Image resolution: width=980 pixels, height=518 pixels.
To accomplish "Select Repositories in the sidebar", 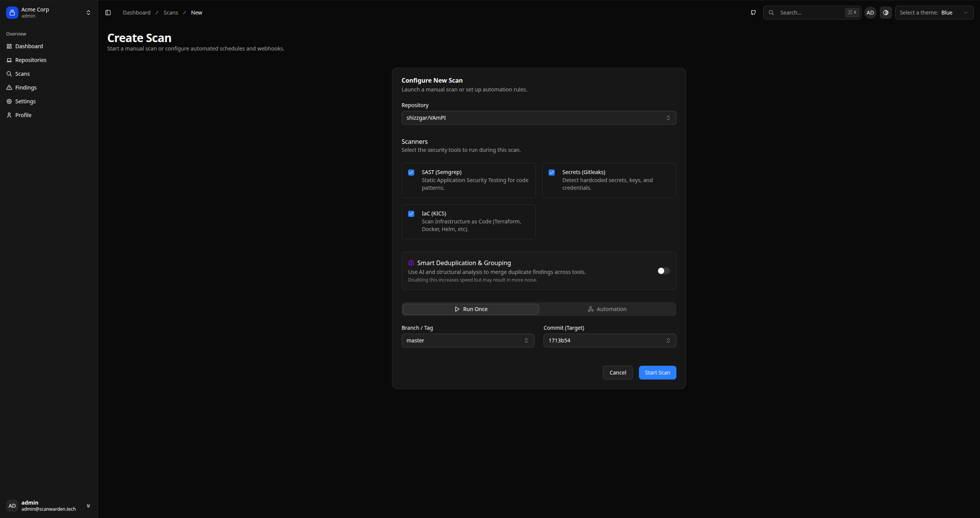I will coord(31,60).
